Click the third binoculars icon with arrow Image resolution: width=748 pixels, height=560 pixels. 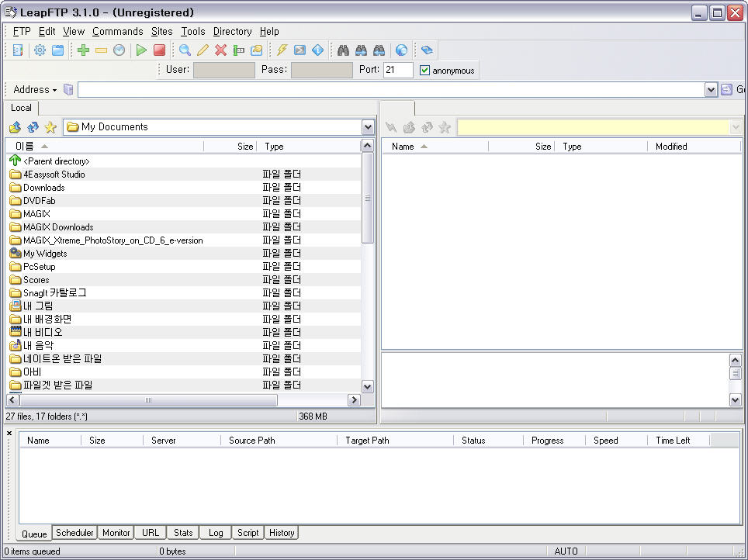pyautogui.click(x=379, y=50)
